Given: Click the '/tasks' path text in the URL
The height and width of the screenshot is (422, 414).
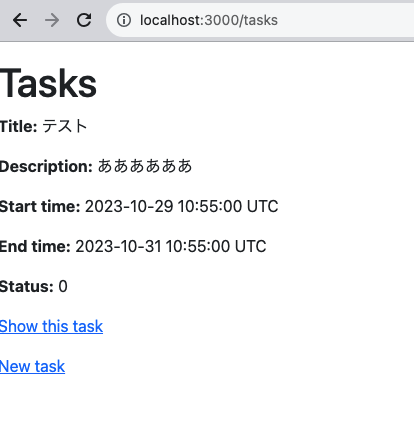Looking at the screenshot, I should coord(259,20).
